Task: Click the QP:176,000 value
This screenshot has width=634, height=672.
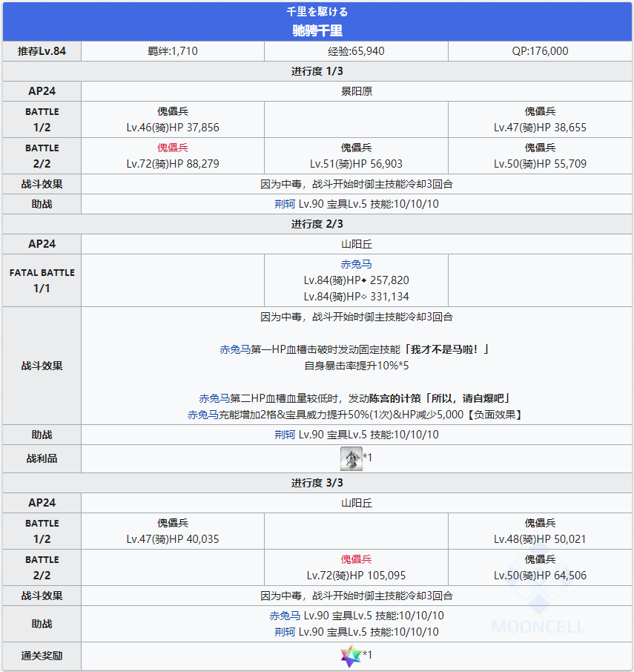Action: coord(540,51)
